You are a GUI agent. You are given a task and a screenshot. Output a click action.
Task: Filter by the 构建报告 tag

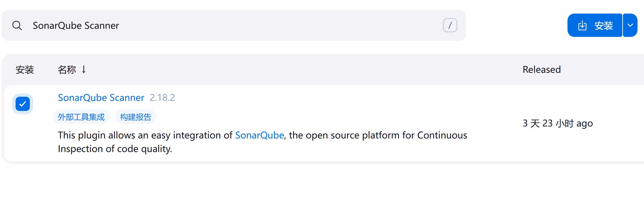(x=135, y=117)
